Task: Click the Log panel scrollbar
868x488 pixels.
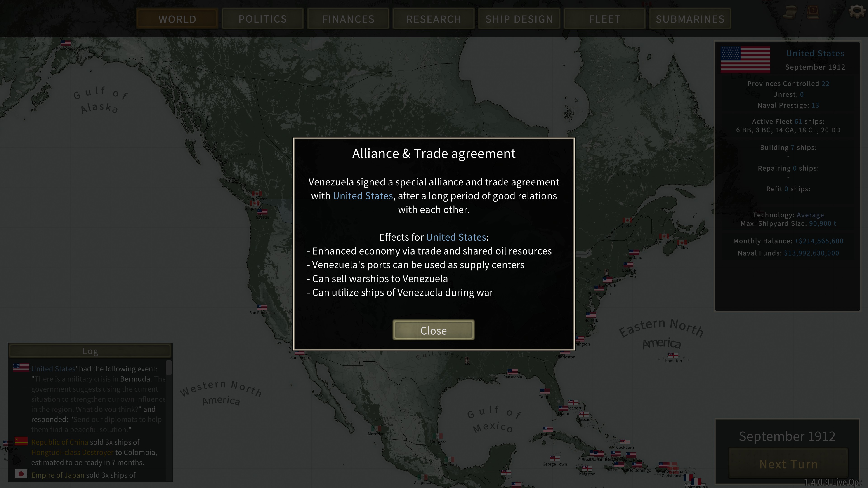Action: pos(169,368)
